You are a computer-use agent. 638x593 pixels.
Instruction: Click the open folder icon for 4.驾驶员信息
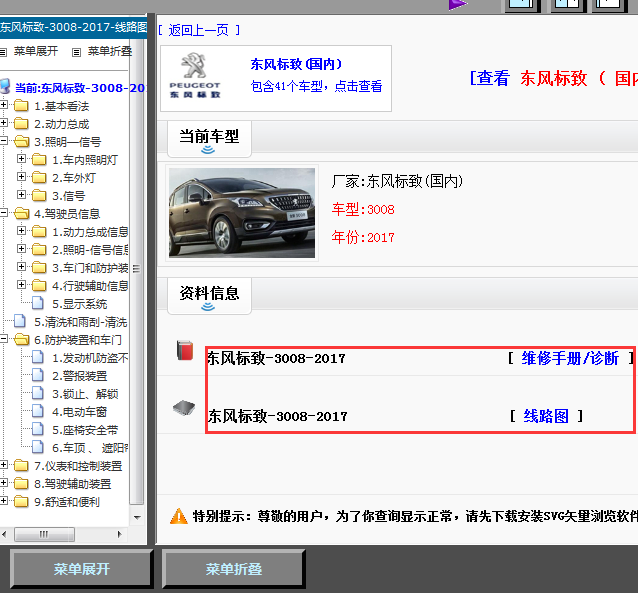pyautogui.click(x=22, y=213)
